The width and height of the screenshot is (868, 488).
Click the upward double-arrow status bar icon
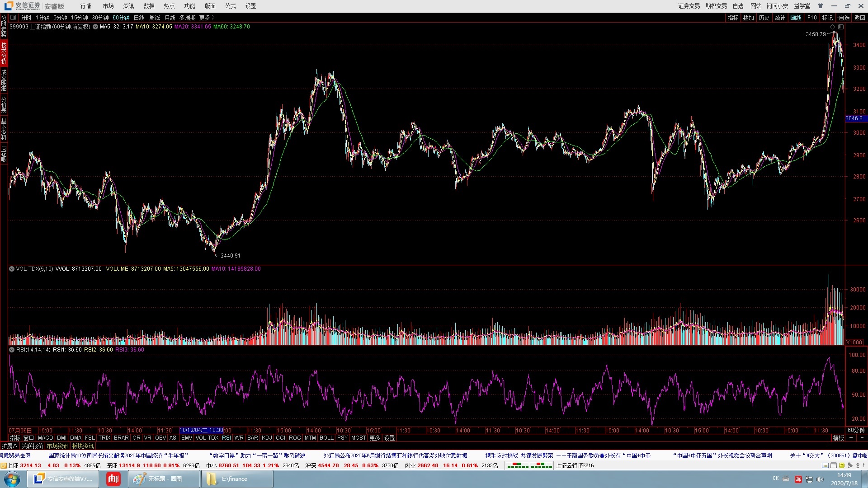click(858, 465)
